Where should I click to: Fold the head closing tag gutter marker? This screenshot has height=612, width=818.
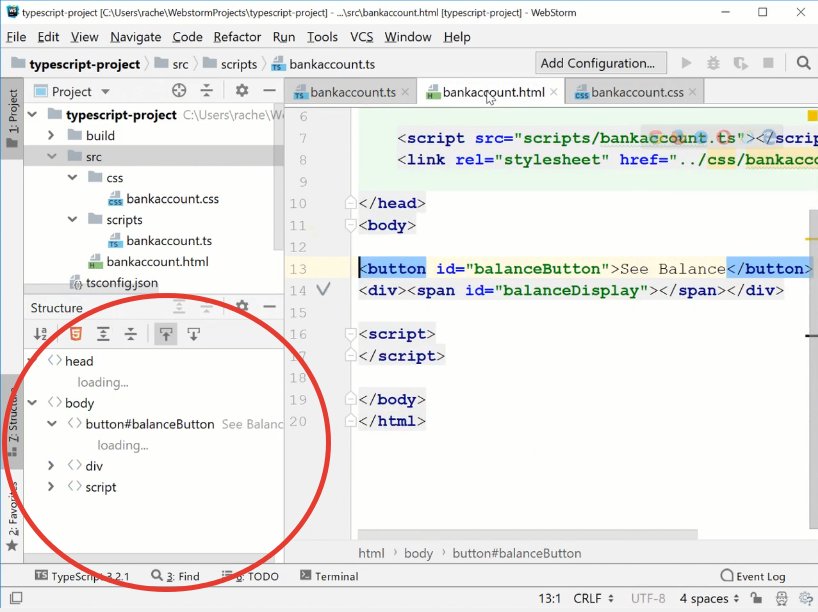(x=351, y=203)
